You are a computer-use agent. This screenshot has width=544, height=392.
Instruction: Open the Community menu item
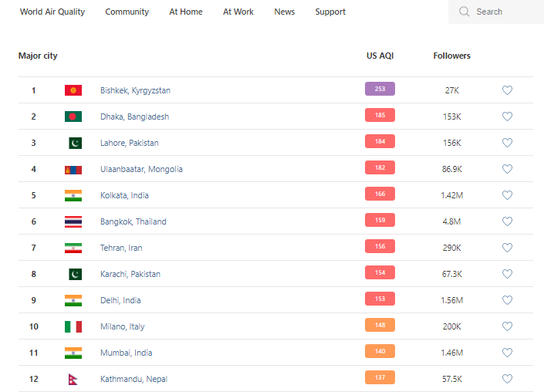tap(127, 12)
